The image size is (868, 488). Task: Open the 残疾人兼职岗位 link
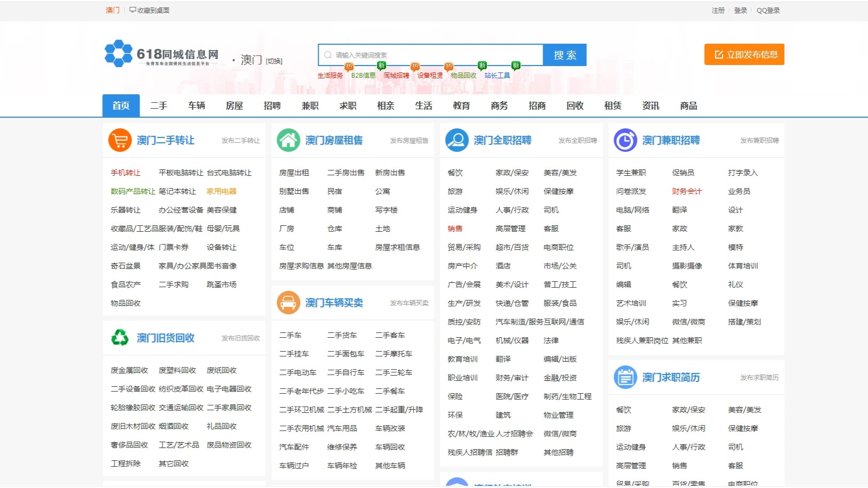pos(642,340)
